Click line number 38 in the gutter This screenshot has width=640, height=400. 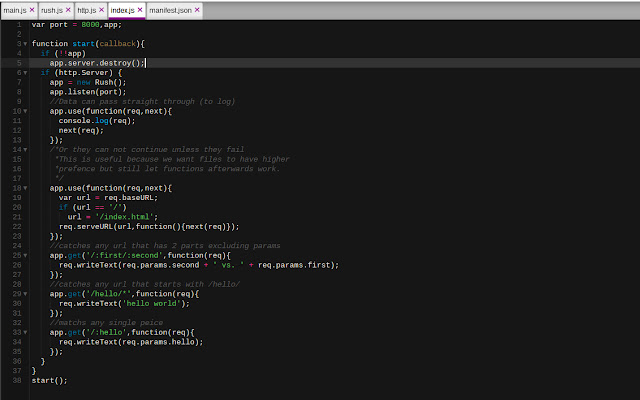click(17, 380)
